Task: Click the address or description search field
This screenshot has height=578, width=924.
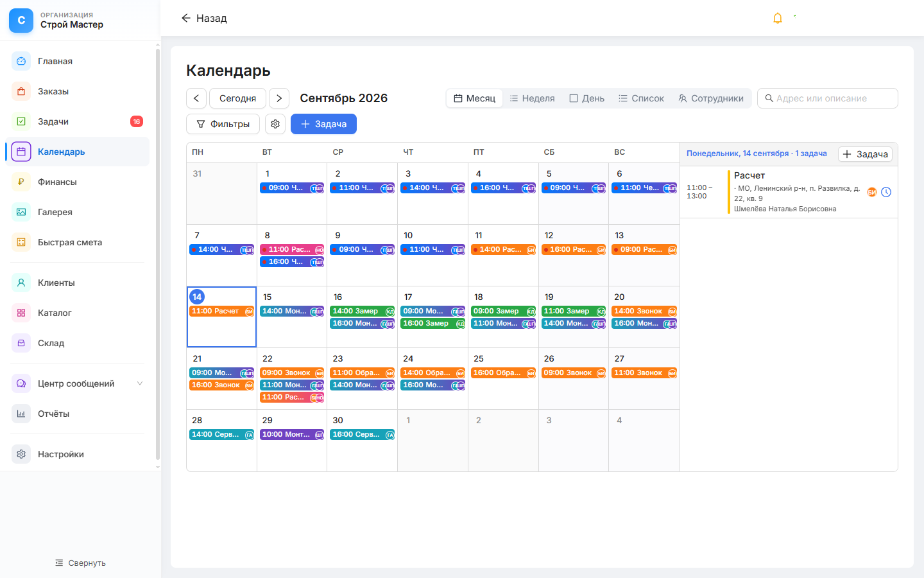Action: [828, 98]
